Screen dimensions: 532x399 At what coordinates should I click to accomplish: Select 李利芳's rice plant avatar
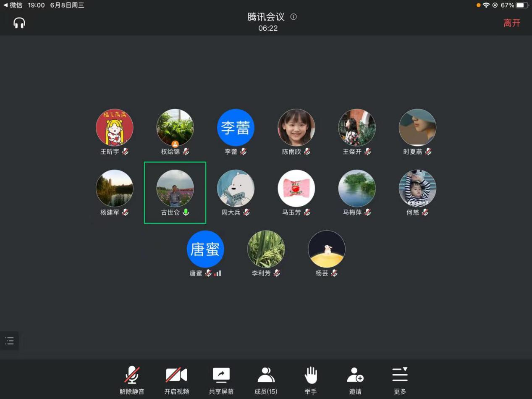coord(266,249)
